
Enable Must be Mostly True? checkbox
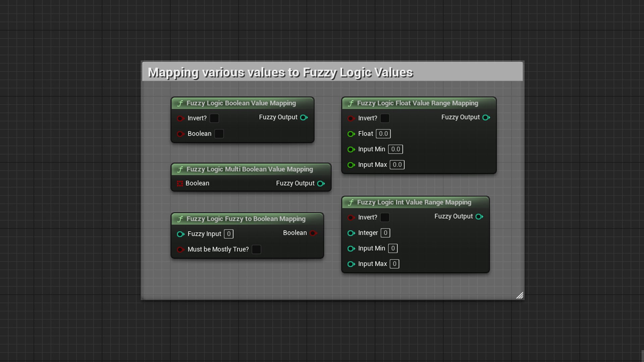(256, 249)
